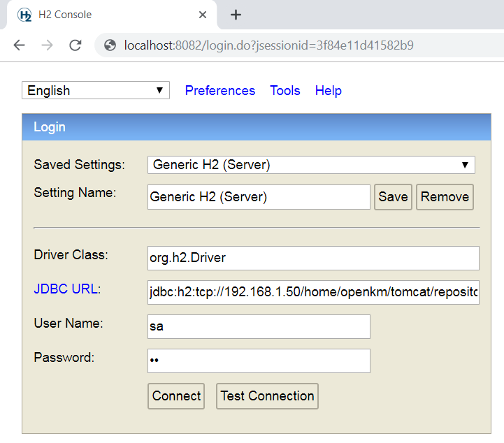The image size is (504, 443).
Task: Open a new tab with plus icon
Action: (236, 15)
